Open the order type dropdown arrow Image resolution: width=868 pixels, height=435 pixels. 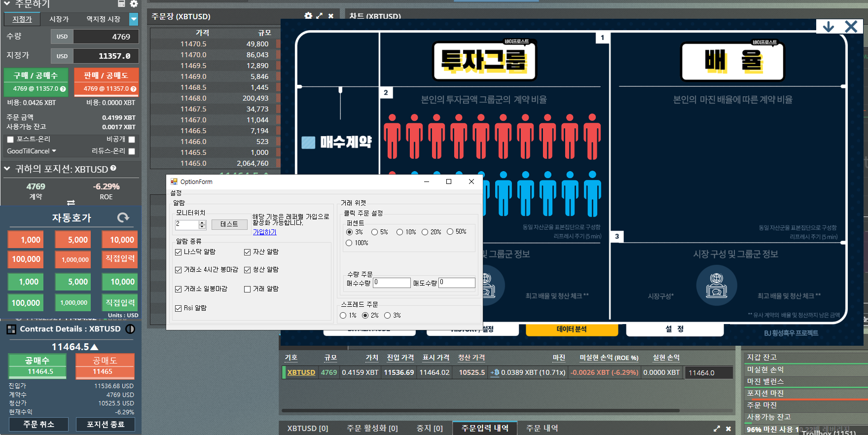coord(134,19)
